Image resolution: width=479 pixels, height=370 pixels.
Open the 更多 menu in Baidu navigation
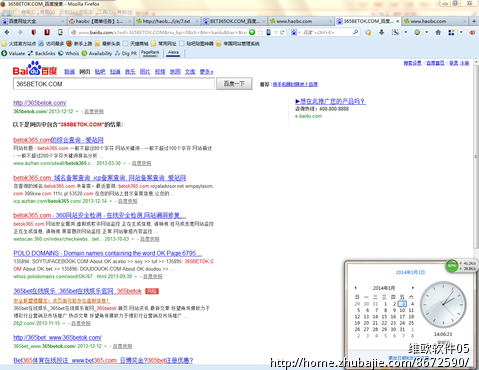pos(206,72)
